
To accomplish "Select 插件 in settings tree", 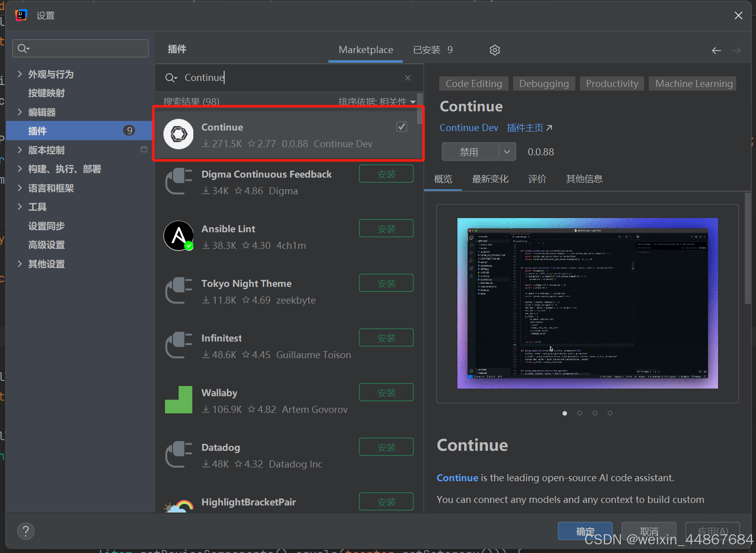I will [x=80, y=131].
